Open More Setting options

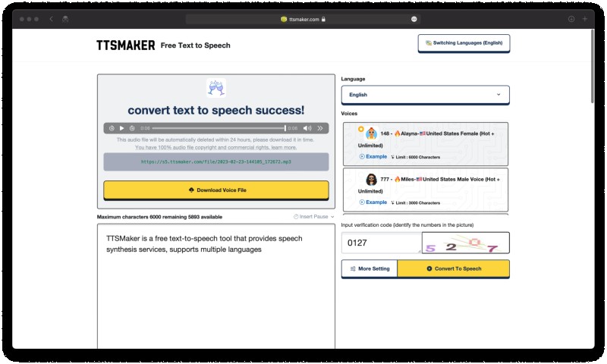(370, 269)
